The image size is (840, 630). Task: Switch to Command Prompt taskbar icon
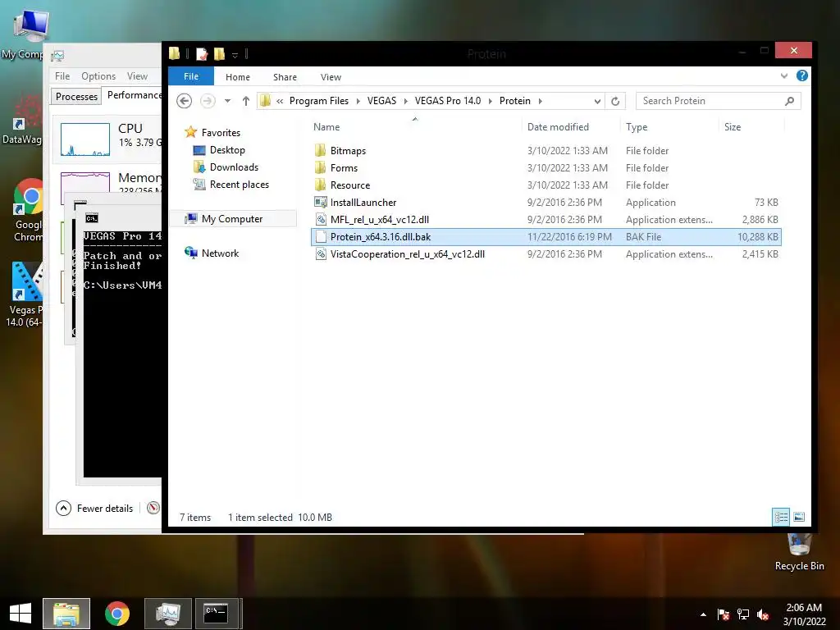pos(217,614)
